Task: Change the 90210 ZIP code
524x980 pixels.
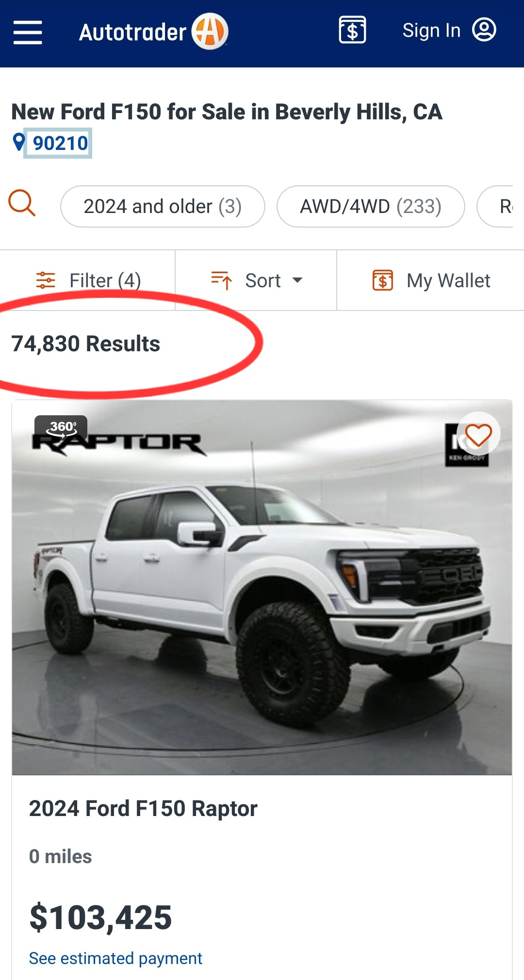Action: coord(60,143)
